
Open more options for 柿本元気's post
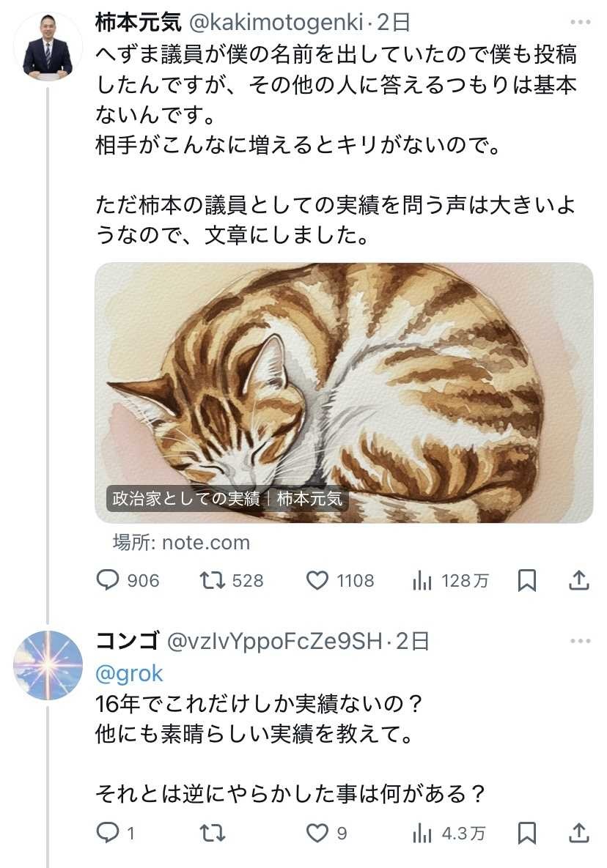point(579,23)
